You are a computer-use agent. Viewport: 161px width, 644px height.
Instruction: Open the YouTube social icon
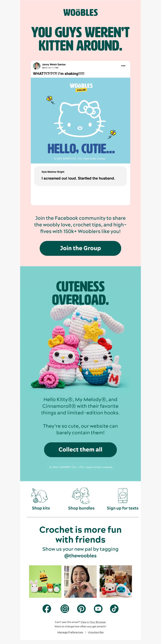click(x=98, y=609)
